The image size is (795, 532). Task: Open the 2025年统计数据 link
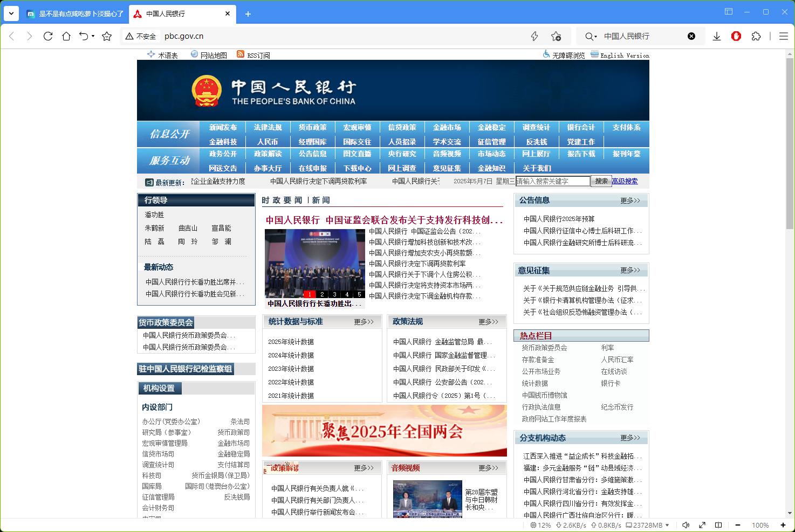pyautogui.click(x=291, y=342)
